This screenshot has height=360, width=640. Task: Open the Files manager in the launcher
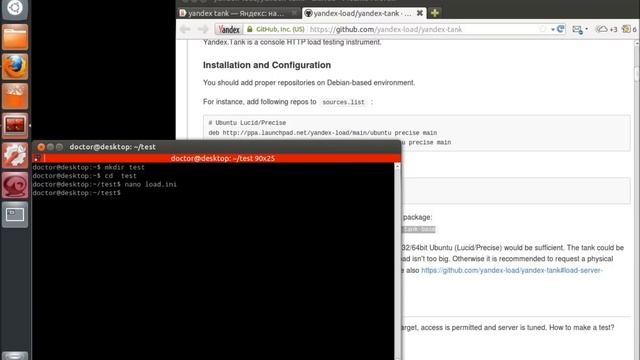(x=15, y=37)
